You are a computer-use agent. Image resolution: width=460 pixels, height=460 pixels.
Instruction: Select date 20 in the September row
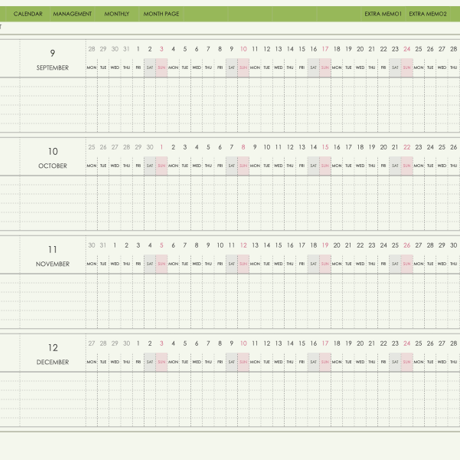click(x=360, y=49)
